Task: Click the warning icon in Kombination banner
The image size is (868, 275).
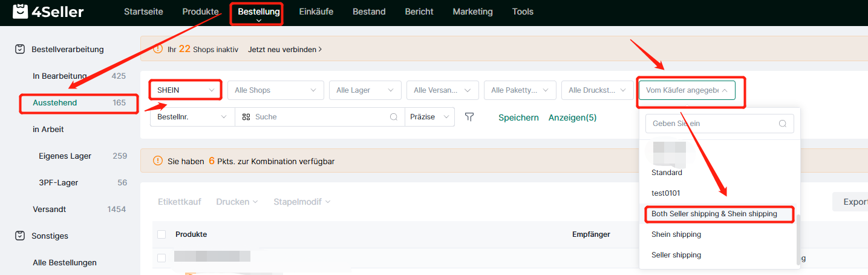Action: pos(158,161)
